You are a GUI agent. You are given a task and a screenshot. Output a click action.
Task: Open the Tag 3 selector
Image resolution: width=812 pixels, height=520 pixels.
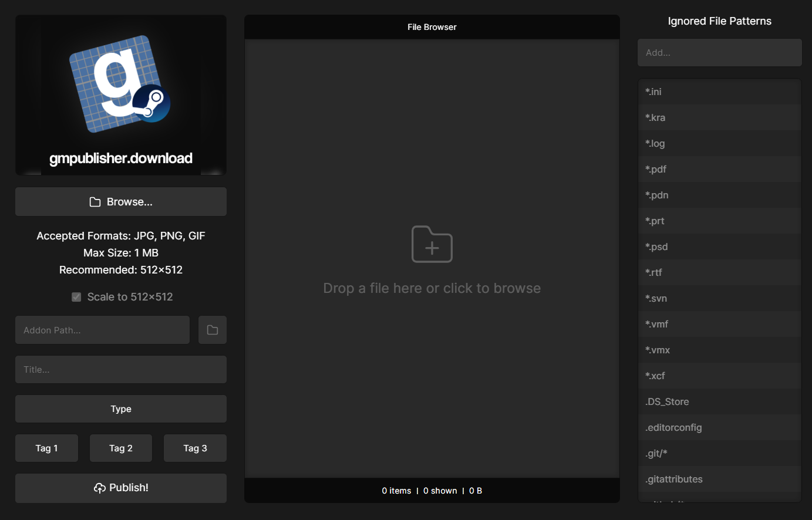[195, 448]
